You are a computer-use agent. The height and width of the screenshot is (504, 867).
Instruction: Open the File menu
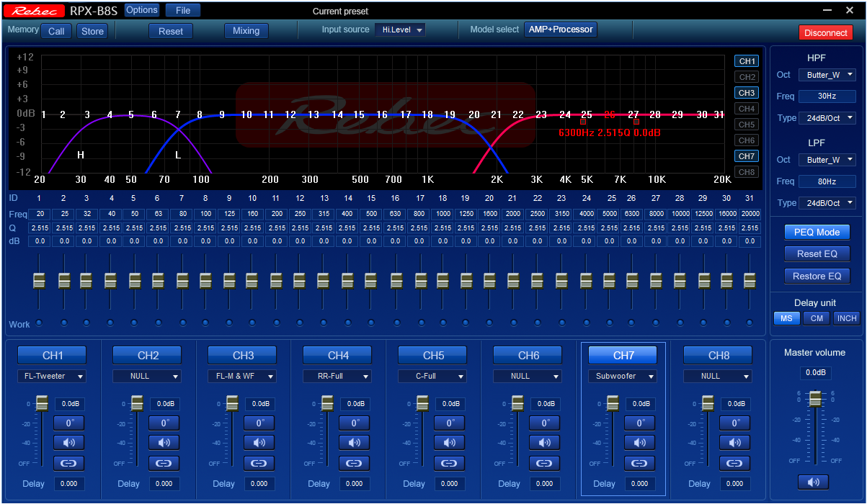pos(183,10)
